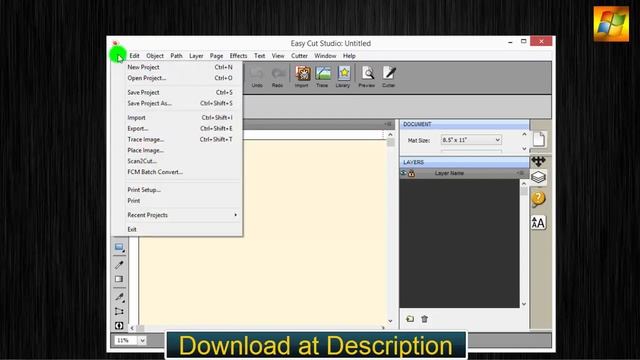Open the Page menu
Image resolution: width=640 pixels, height=360 pixels.
(x=216, y=56)
